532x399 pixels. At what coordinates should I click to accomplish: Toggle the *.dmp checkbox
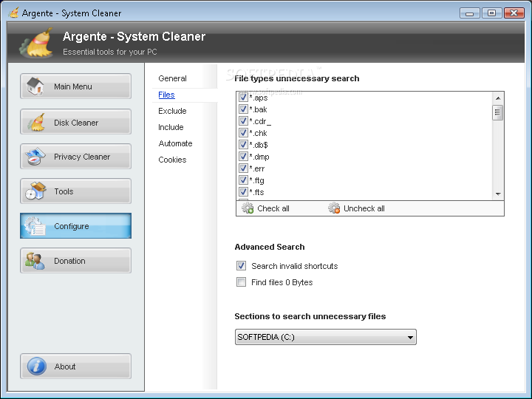tap(243, 157)
